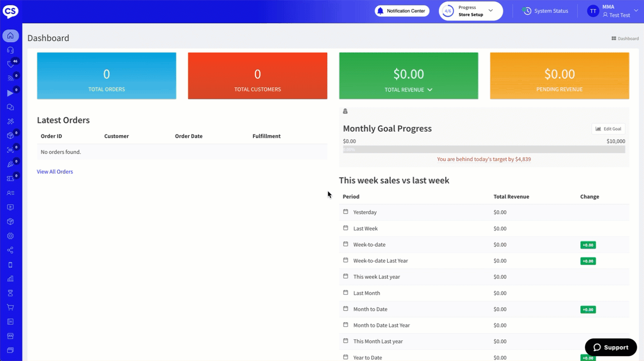The height and width of the screenshot is (361, 644).
Task: Click the lock icon above Monthly Goal Progress
Action: point(345,111)
